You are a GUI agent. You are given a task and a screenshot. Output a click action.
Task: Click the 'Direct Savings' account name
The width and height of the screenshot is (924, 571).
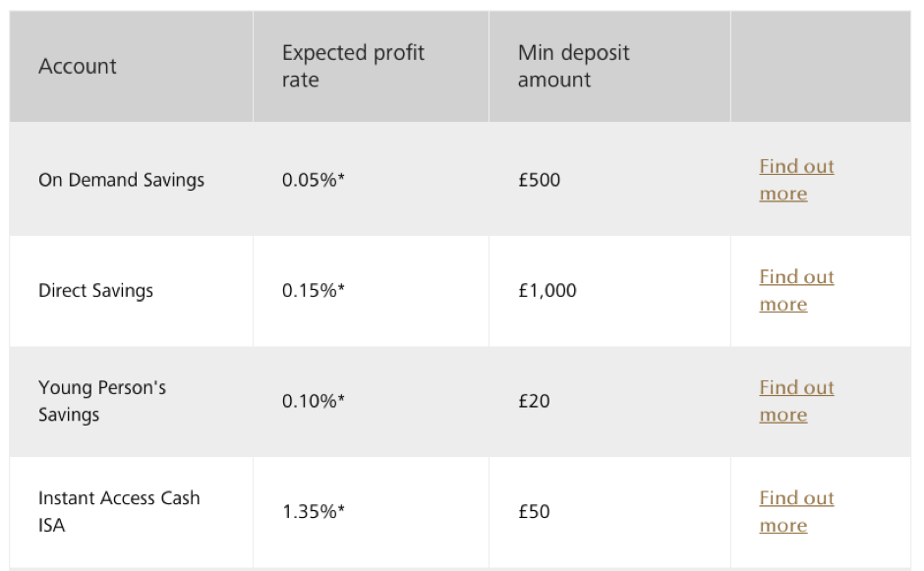click(x=95, y=291)
